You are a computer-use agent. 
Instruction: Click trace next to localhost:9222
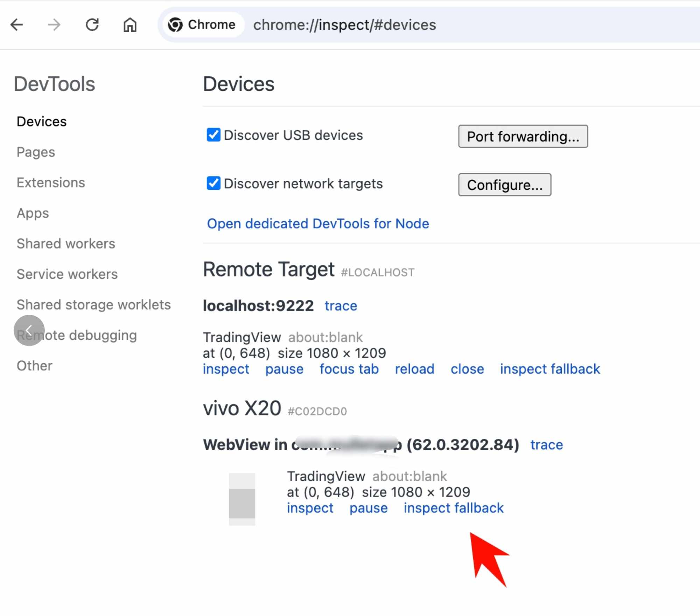tap(341, 306)
